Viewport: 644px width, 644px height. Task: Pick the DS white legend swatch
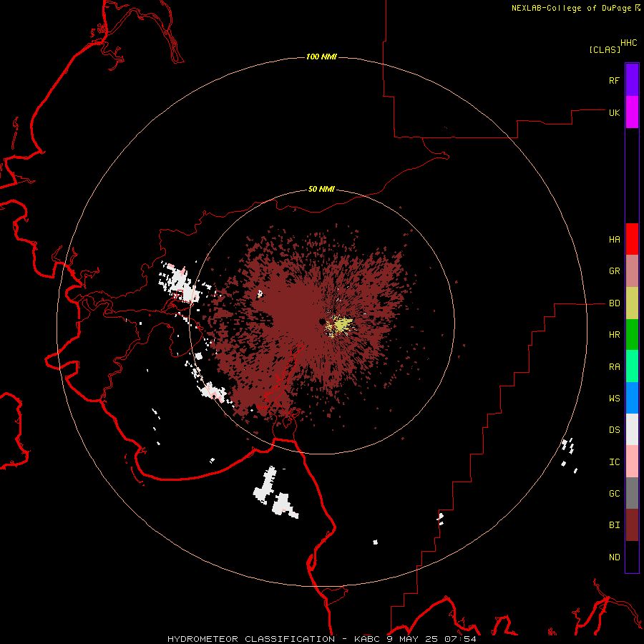click(x=632, y=429)
